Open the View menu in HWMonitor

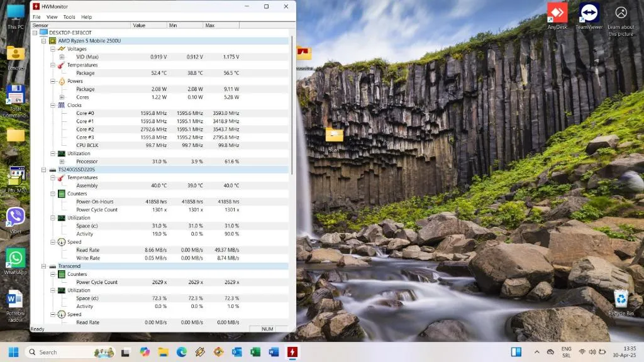(x=52, y=17)
